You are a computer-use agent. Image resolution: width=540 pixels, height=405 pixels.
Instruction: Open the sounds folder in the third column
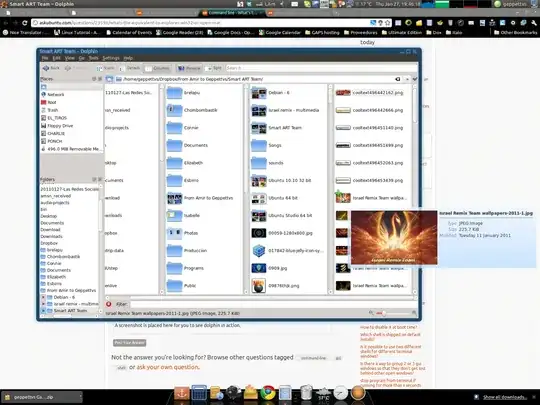click(267, 163)
